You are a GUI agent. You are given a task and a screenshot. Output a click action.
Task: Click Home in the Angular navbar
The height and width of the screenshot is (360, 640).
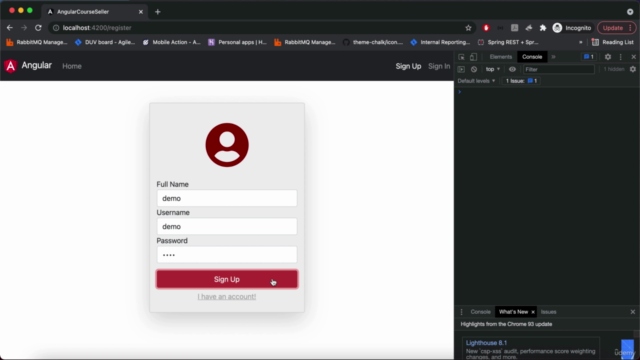tap(72, 66)
